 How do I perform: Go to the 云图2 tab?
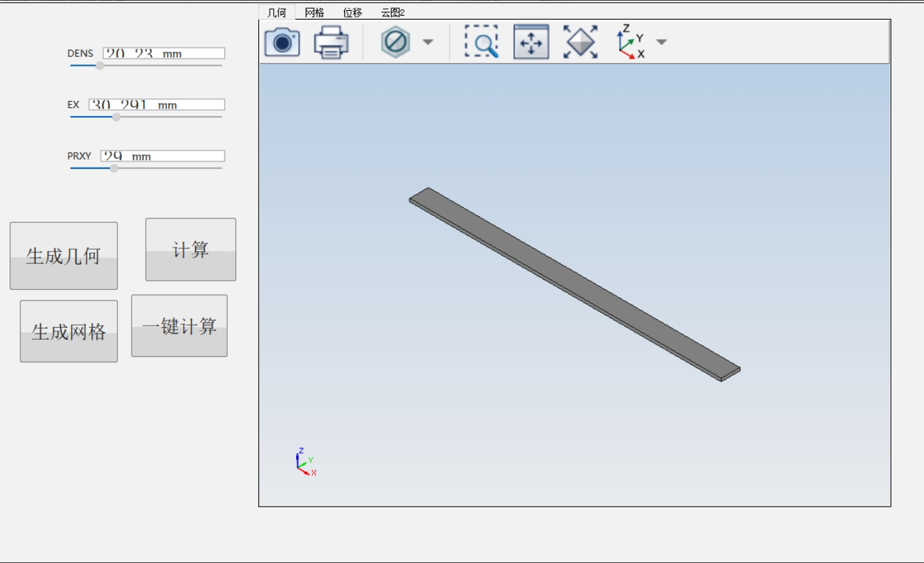click(393, 12)
